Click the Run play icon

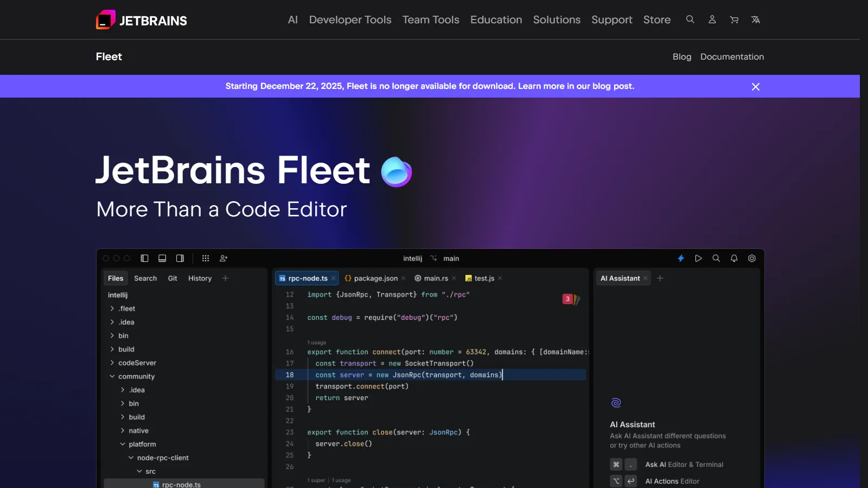click(x=699, y=259)
